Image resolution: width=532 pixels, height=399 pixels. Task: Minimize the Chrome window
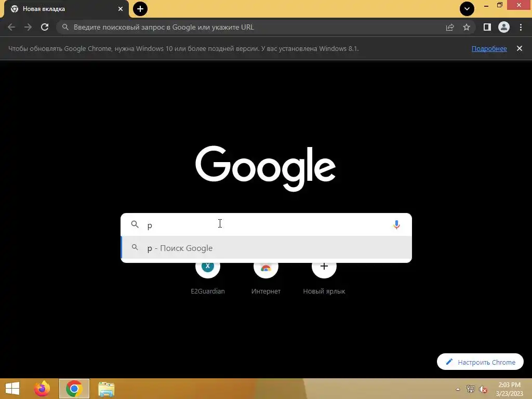coord(486,5)
